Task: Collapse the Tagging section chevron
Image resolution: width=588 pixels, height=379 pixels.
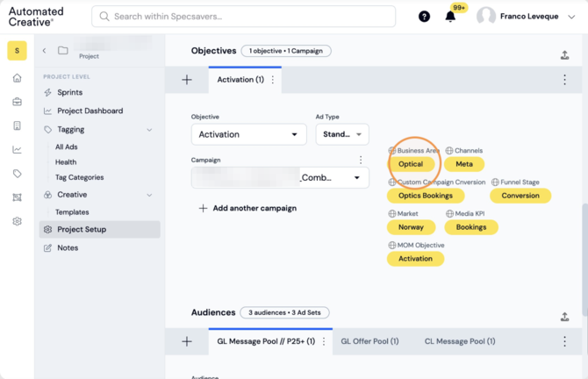Action: [149, 130]
